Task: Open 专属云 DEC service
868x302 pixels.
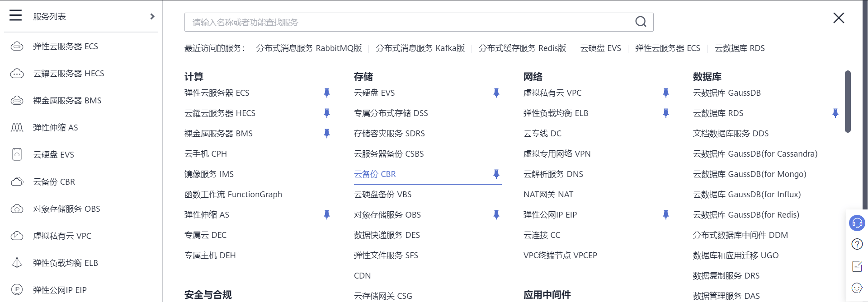Action: point(206,235)
